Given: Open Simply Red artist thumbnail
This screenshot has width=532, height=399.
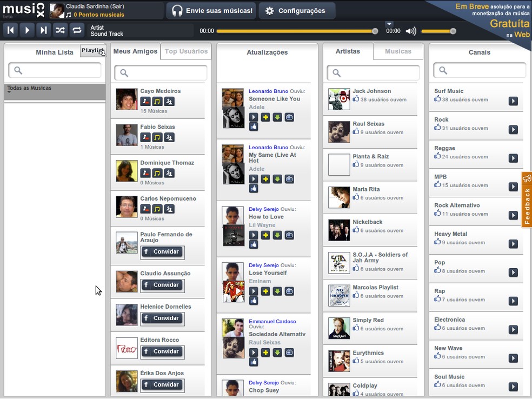Looking at the screenshot, I should pos(339,328).
